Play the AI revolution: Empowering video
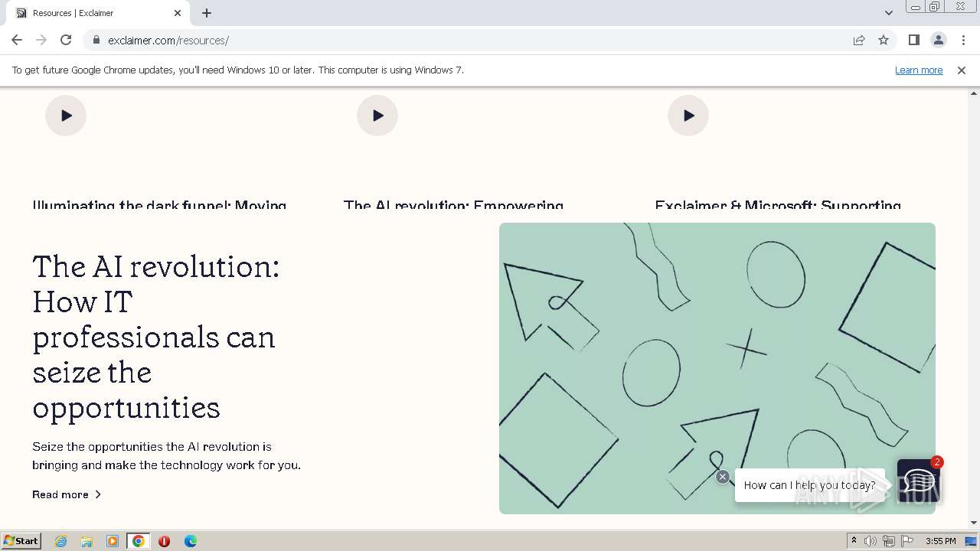 tap(377, 116)
